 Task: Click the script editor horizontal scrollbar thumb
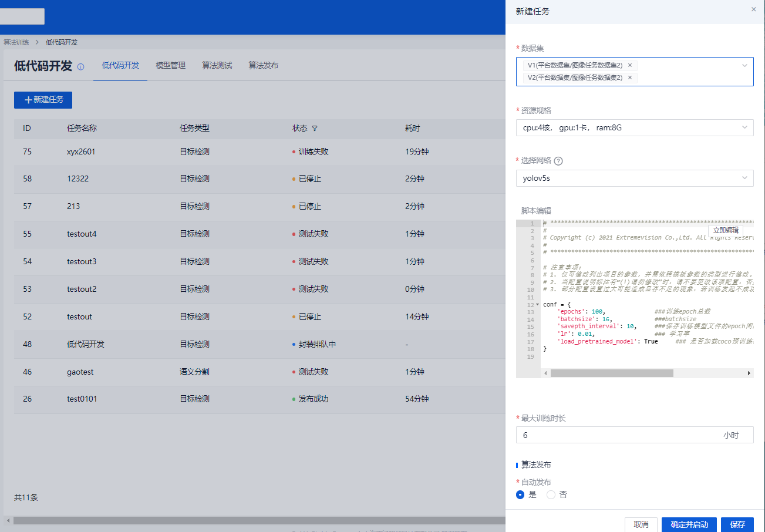coord(612,373)
